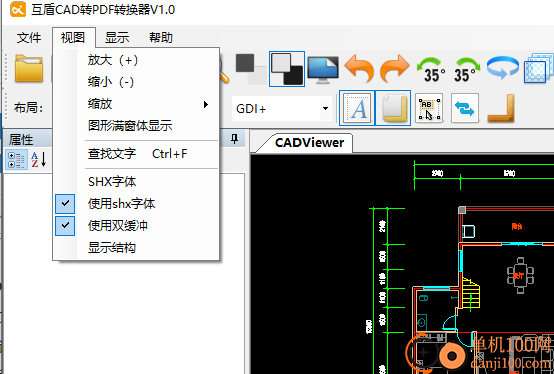Click the orange redo arrow
This screenshot has width=554, height=374.
point(395,69)
